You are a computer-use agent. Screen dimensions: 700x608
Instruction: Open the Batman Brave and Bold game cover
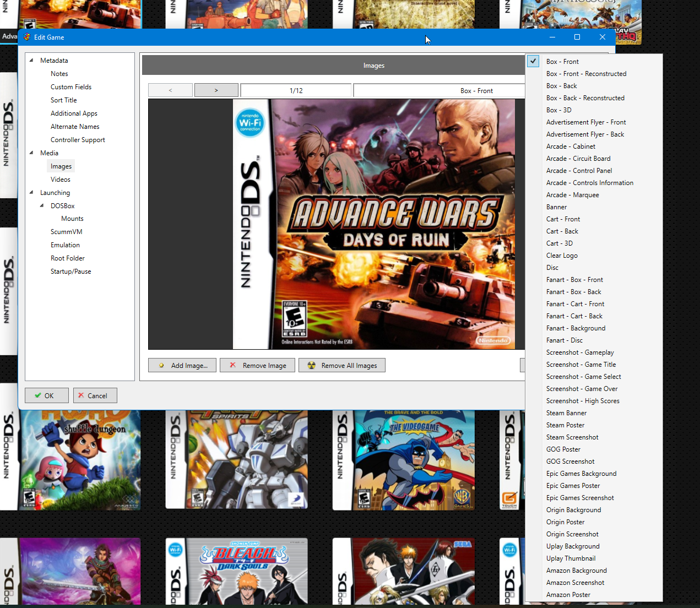pyautogui.click(x=404, y=460)
